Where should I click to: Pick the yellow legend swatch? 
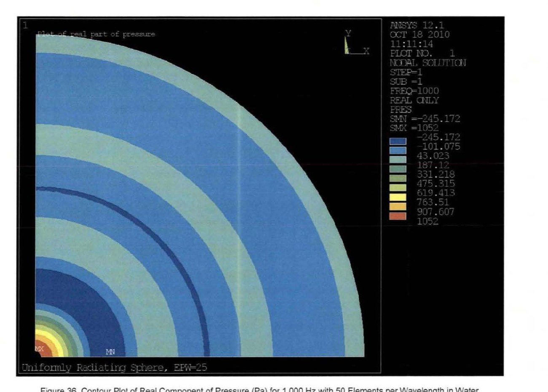click(398, 197)
